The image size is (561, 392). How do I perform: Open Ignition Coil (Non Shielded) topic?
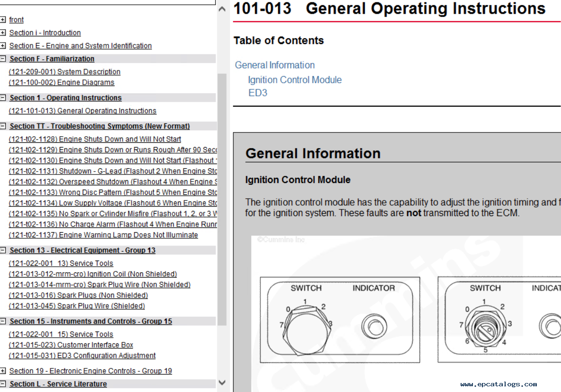pos(93,274)
